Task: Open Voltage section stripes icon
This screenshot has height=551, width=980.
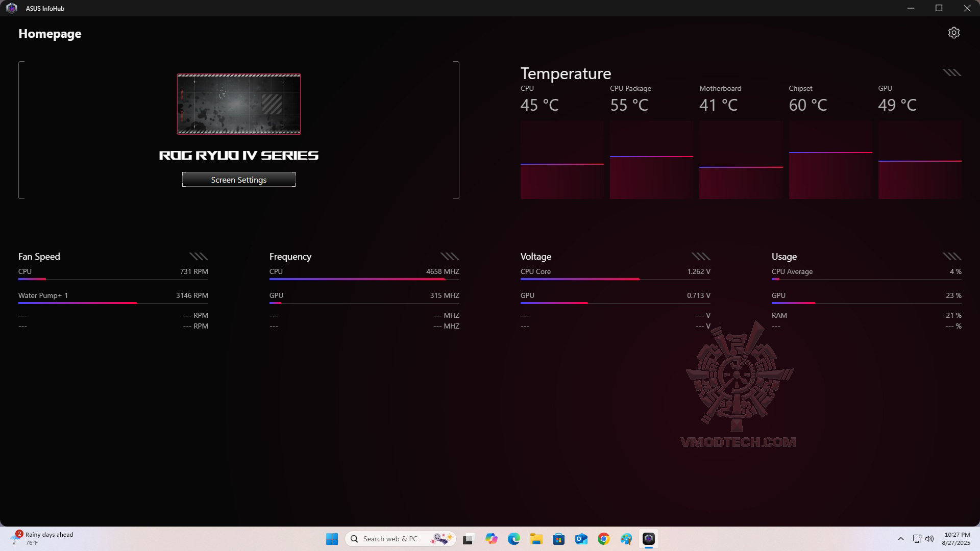Action: [x=700, y=256]
